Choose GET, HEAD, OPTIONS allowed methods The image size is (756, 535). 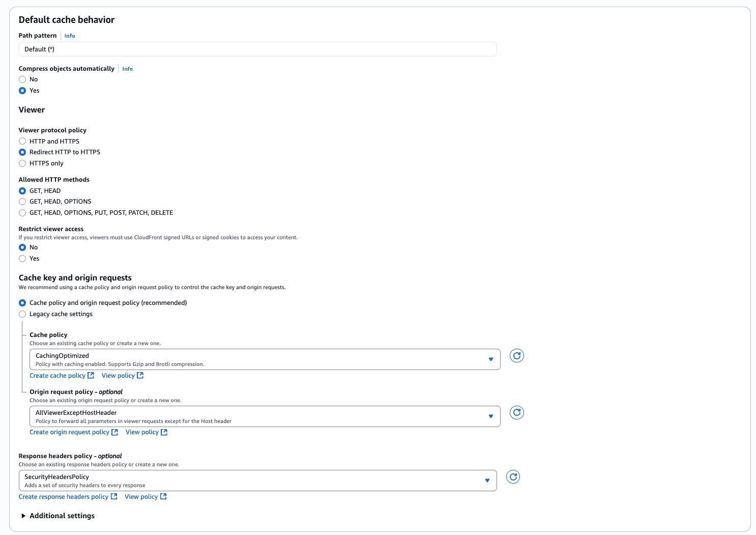(x=22, y=202)
